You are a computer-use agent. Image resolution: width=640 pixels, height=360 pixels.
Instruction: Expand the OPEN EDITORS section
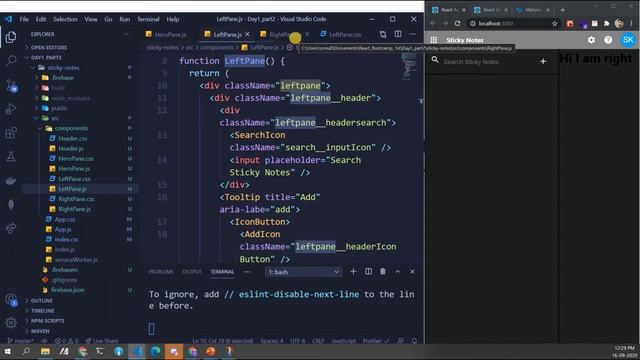[49, 47]
